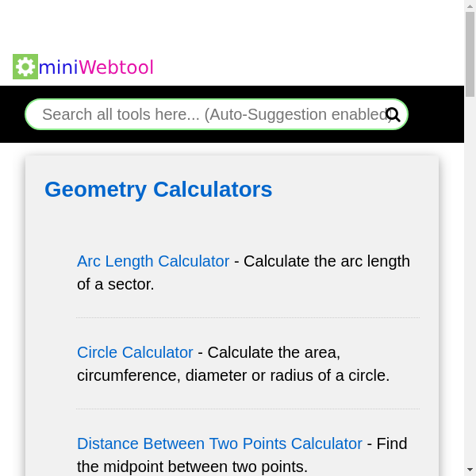The width and height of the screenshot is (476, 476).
Task: Open Distance Between Two Points Calculator
Action: 219,443
